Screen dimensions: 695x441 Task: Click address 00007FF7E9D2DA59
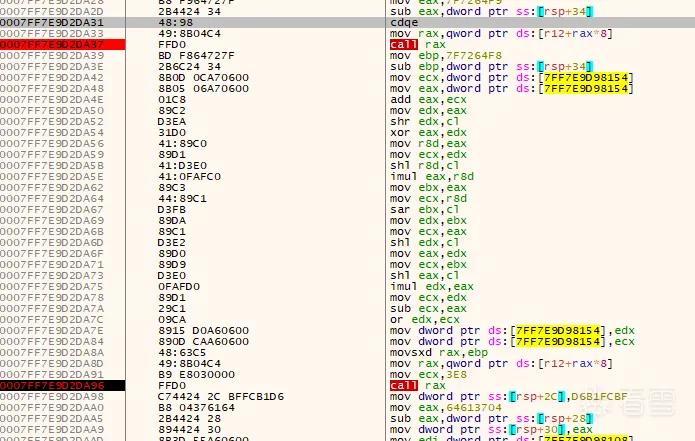[52, 154]
